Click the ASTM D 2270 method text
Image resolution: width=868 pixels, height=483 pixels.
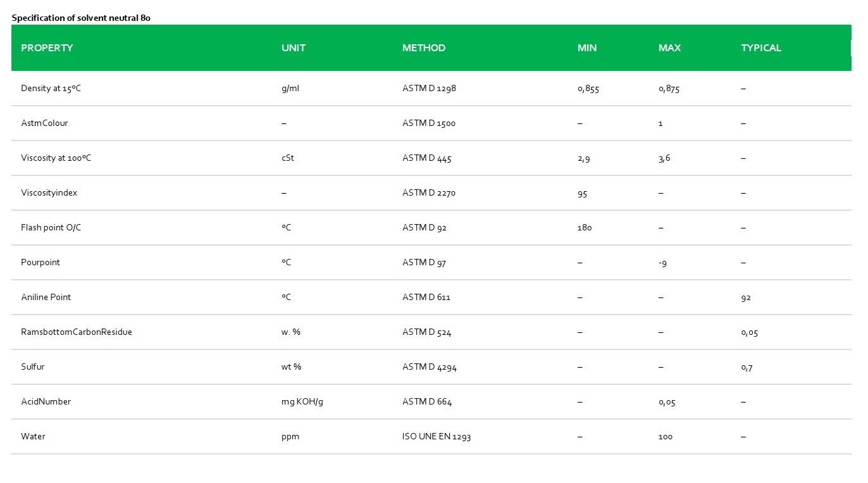[x=429, y=193]
